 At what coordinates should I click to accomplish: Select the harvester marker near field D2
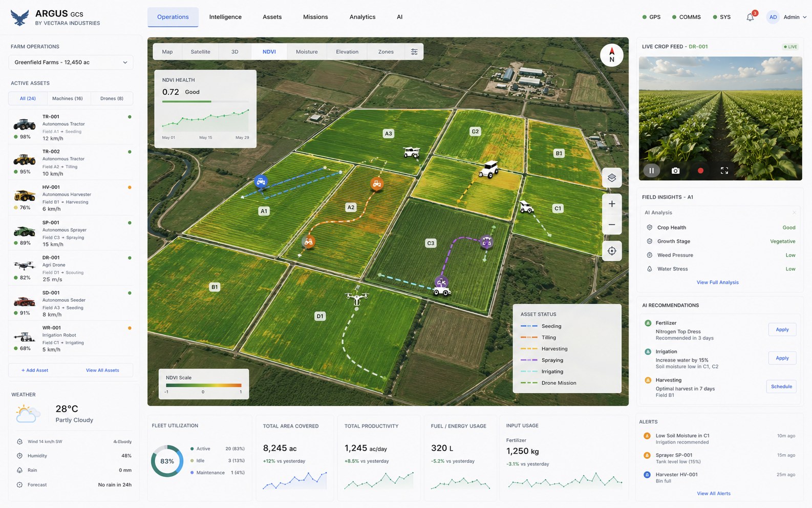click(489, 170)
